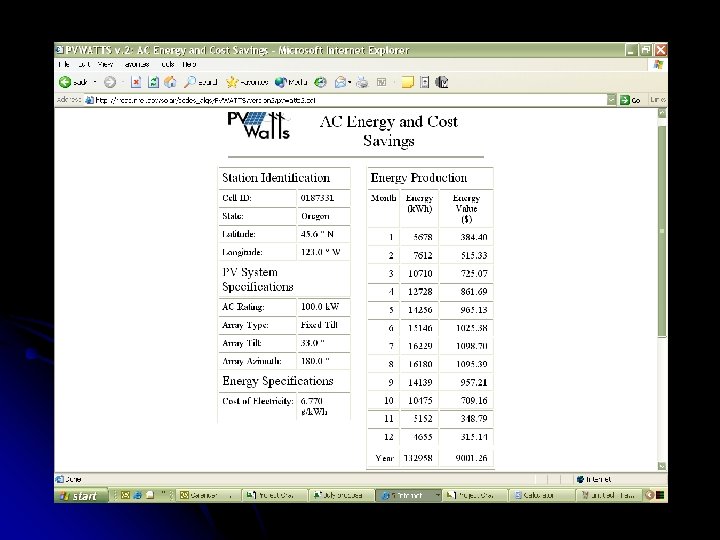The height and width of the screenshot is (540, 720).
Task: Open the Favorites menu
Action: (x=137, y=64)
